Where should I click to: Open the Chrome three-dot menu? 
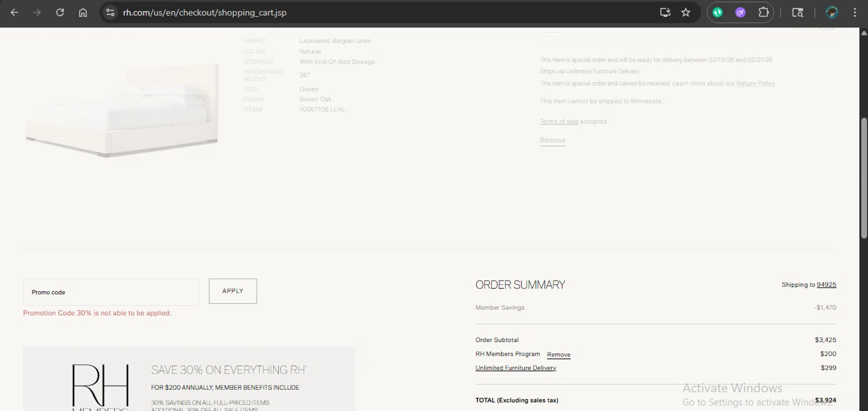(x=855, y=12)
